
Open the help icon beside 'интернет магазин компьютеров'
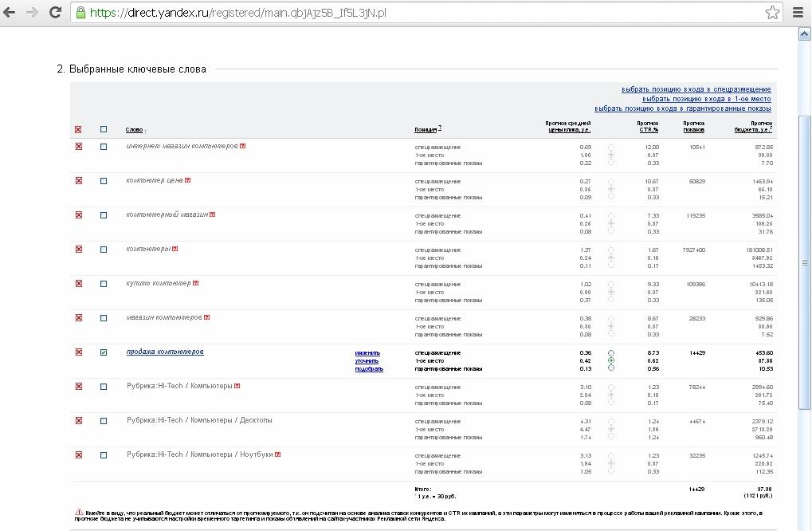click(x=243, y=146)
